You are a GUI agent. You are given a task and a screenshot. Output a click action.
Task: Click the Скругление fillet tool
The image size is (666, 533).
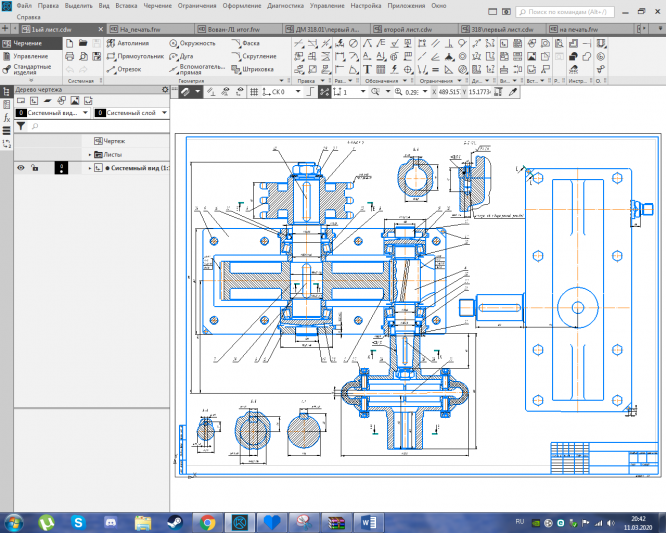tap(256, 57)
